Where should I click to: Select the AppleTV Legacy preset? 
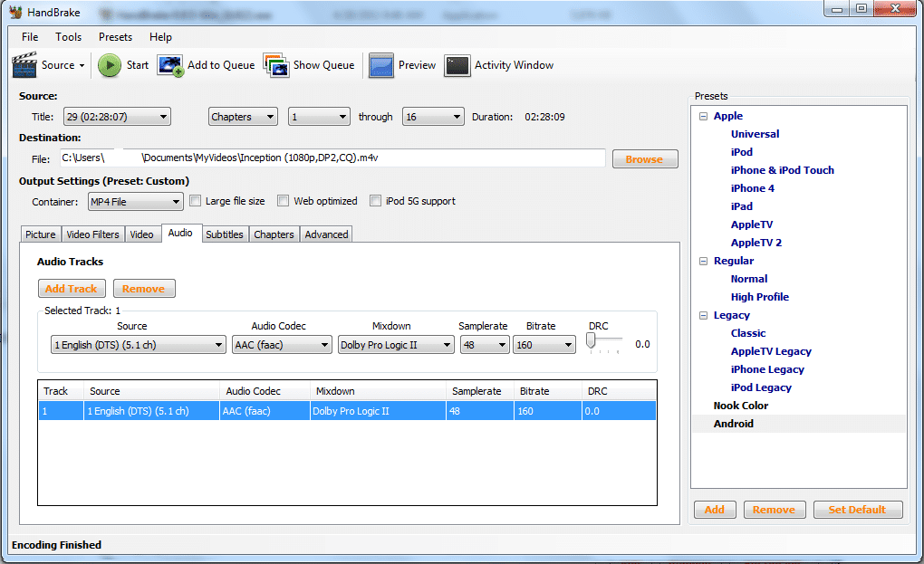771,351
